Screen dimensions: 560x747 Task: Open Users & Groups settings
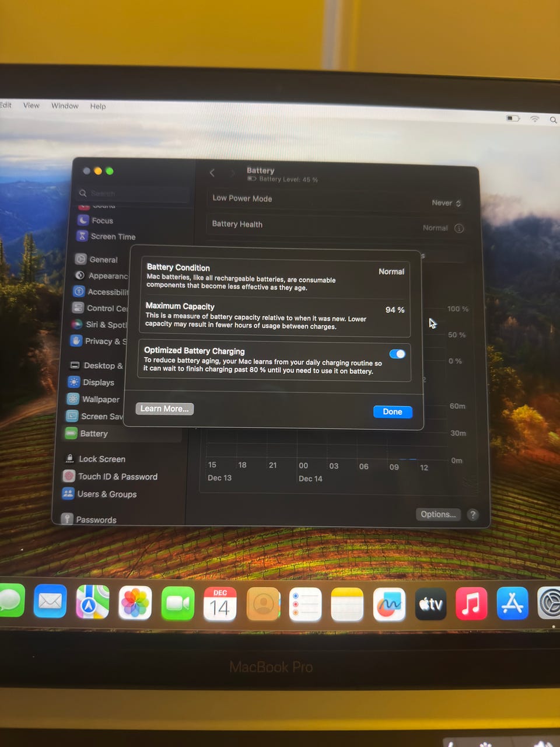pos(99,494)
